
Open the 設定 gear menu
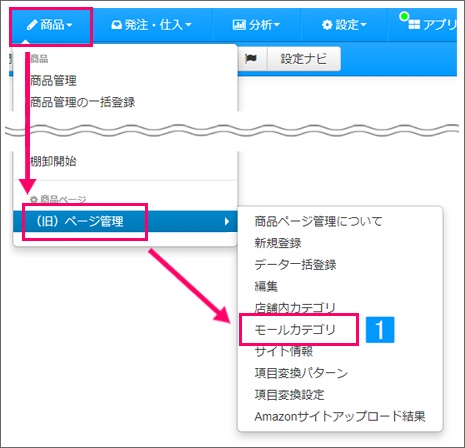344,25
